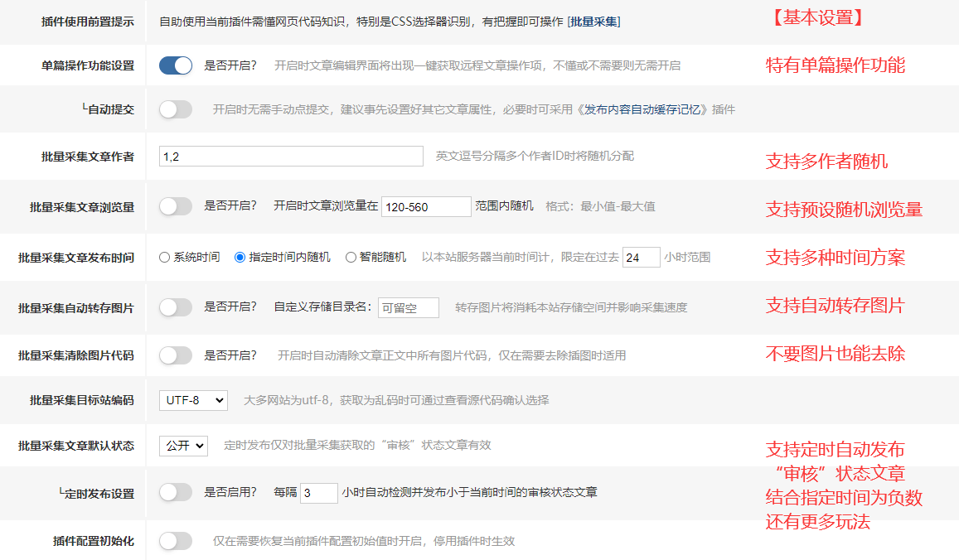Open the default article status dropdown showing 公开
This screenshot has width=959, height=560.
coord(183,446)
